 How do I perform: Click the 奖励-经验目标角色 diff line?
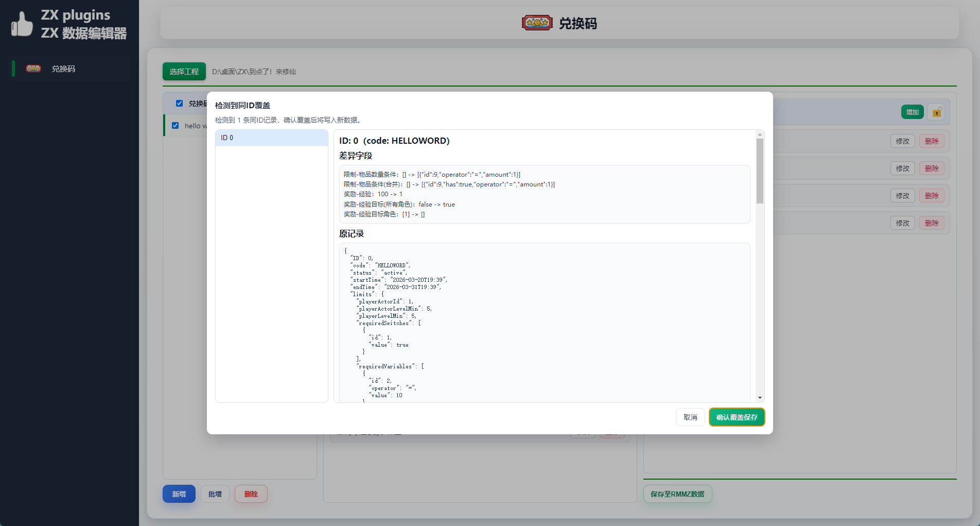click(x=384, y=214)
